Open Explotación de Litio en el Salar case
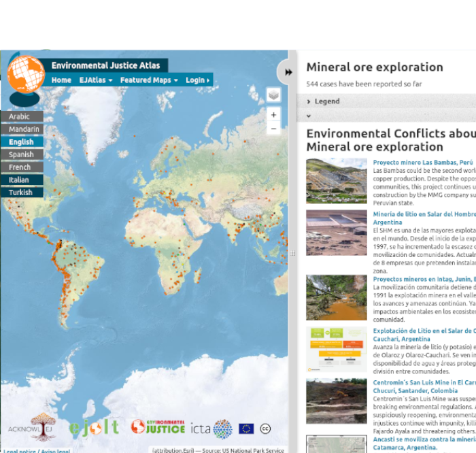 (424, 335)
